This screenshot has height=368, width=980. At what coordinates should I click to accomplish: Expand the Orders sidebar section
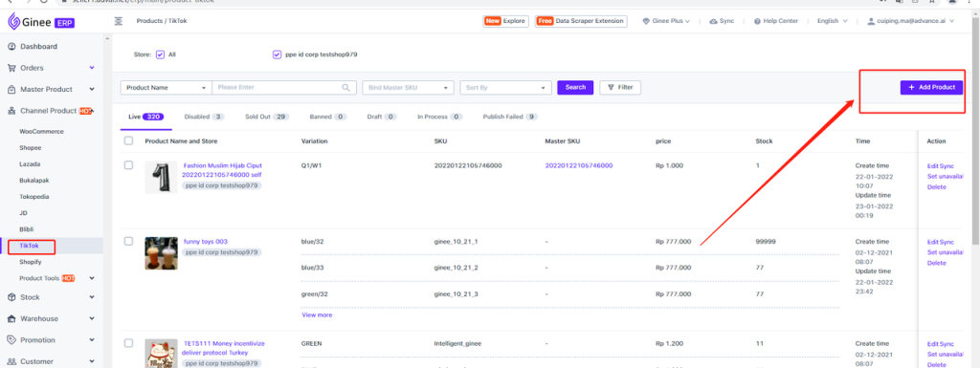pyautogui.click(x=92, y=68)
